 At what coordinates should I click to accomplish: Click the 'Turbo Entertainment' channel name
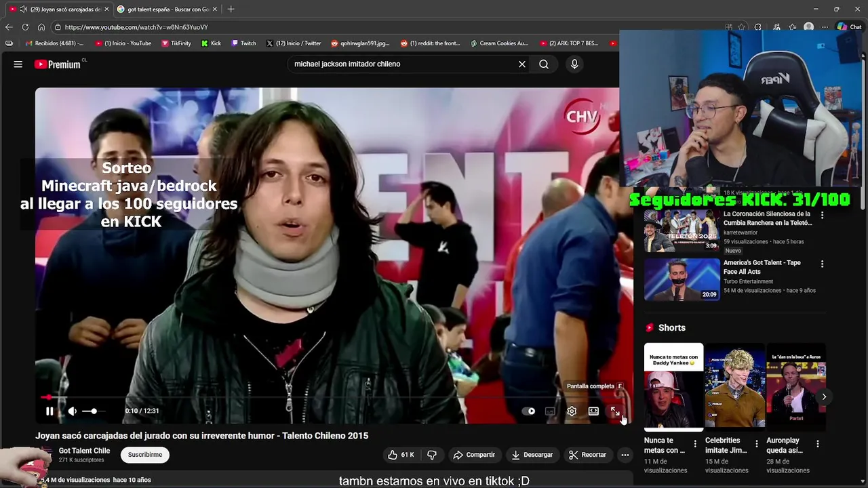pyautogui.click(x=748, y=281)
